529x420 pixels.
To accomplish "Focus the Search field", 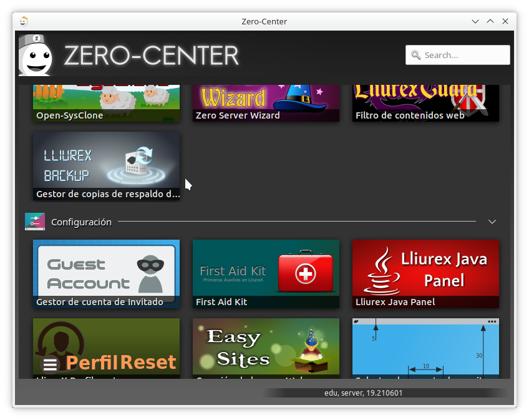I will pyautogui.click(x=457, y=55).
